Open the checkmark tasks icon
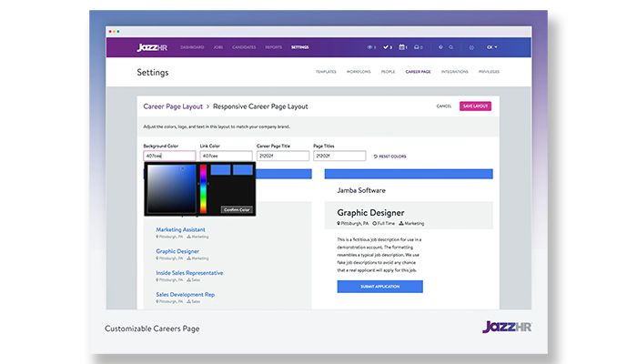Screen dimensions: 637x364 point(387,46)
